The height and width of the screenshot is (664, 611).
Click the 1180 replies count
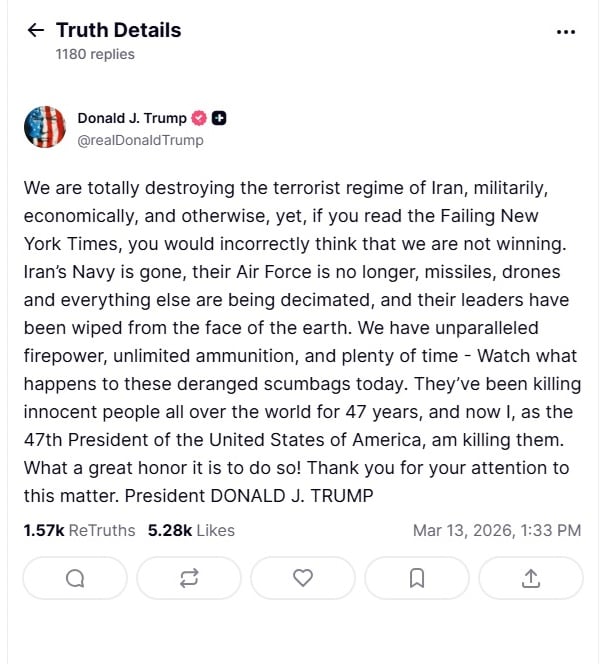click(x=95, y=54)
